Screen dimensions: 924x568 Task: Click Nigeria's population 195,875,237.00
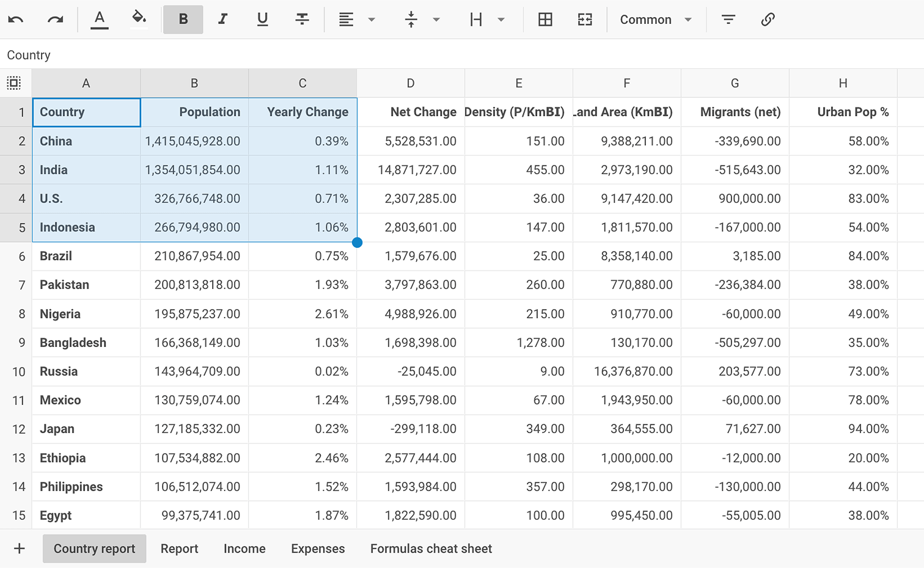195,314
